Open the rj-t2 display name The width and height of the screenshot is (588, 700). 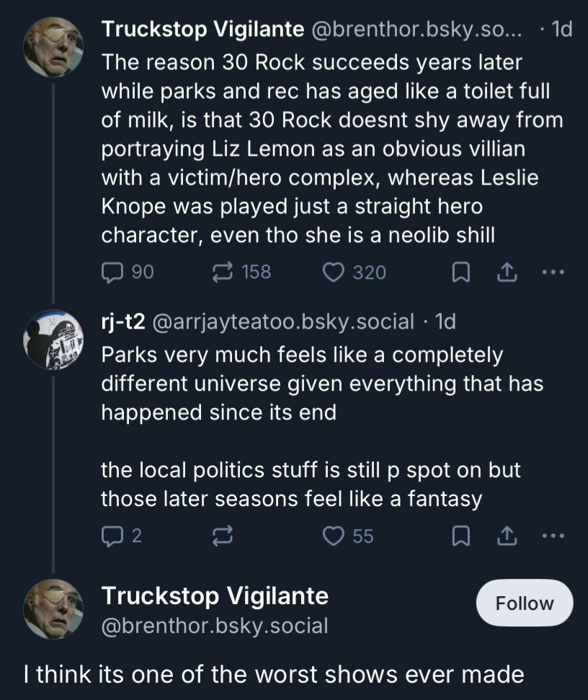(x=122, y=322)
